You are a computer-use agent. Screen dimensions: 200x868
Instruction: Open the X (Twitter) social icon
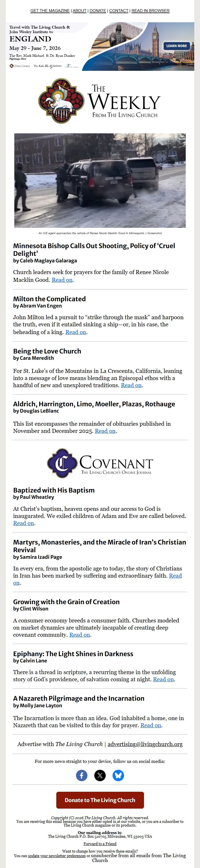(100, 775)
